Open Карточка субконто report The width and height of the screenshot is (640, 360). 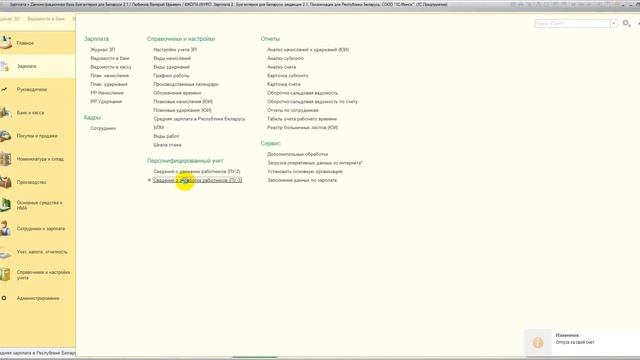(288, 76)
